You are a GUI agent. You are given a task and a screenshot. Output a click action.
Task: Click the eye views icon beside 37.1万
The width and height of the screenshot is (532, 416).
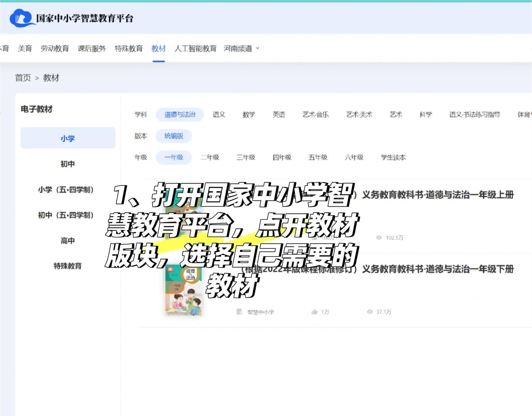[370, 312]
